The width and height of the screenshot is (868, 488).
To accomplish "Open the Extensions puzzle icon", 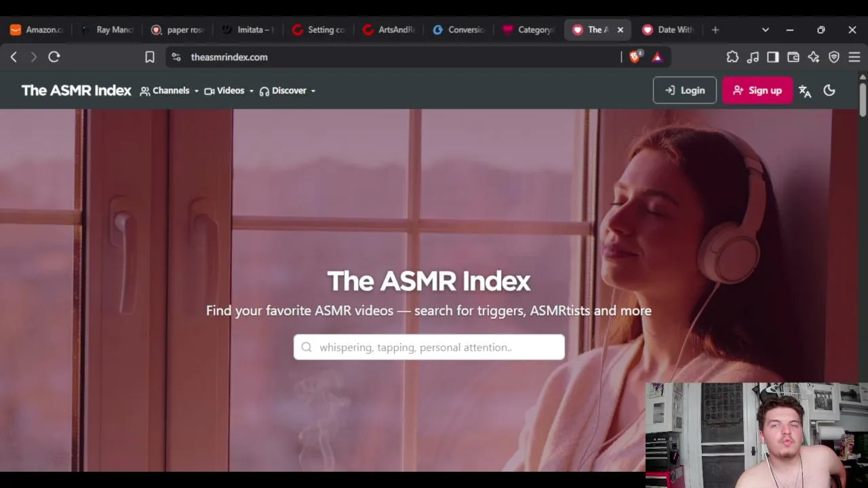I will coord(732,57).
